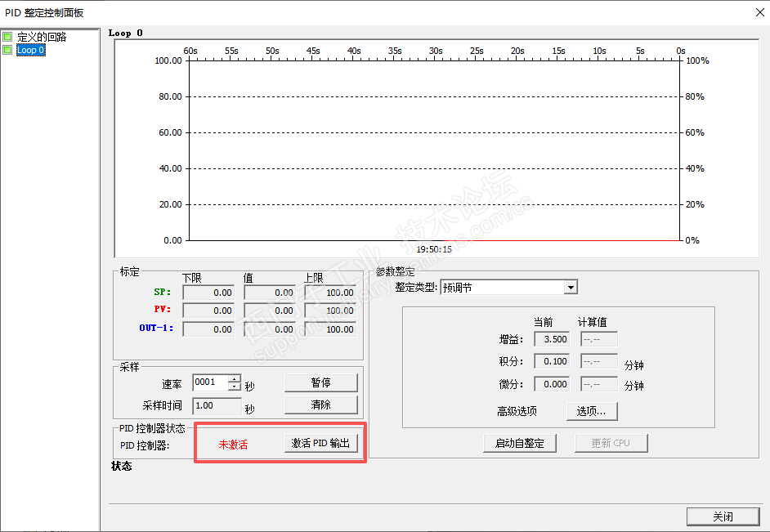The image size is (770, 532).
Task: Click the 微分 current value 0.000
Action: pos(552,384)
